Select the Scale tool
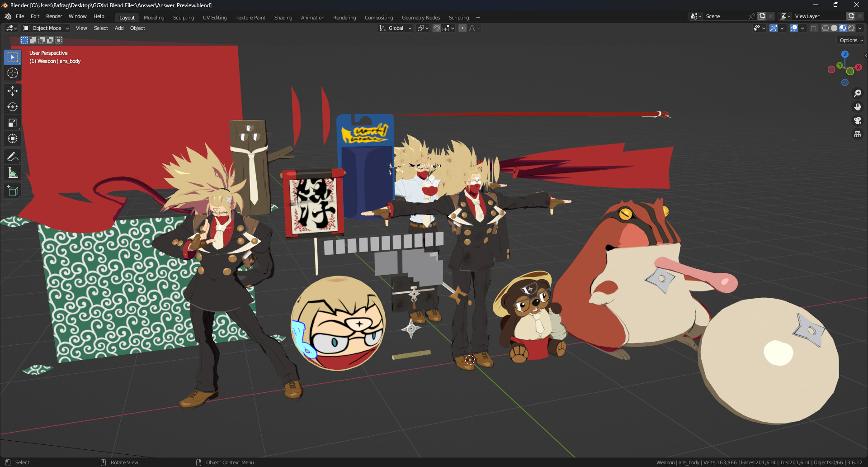The height and width of the screenshot is (467, 868). tap(13, 123)
